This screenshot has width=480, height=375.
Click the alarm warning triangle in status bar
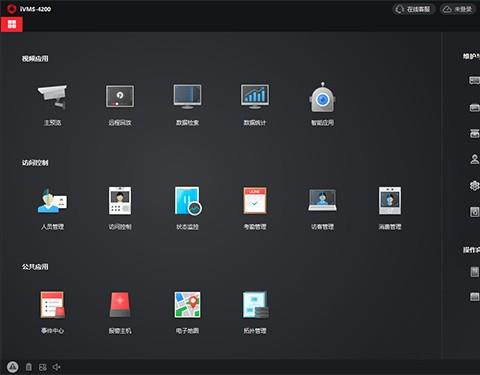click(13, 367)
